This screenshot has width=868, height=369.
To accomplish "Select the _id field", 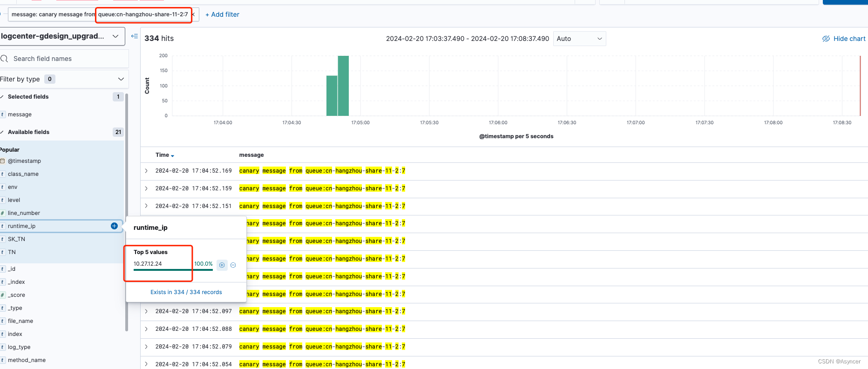I will click(x=12, y=269).
